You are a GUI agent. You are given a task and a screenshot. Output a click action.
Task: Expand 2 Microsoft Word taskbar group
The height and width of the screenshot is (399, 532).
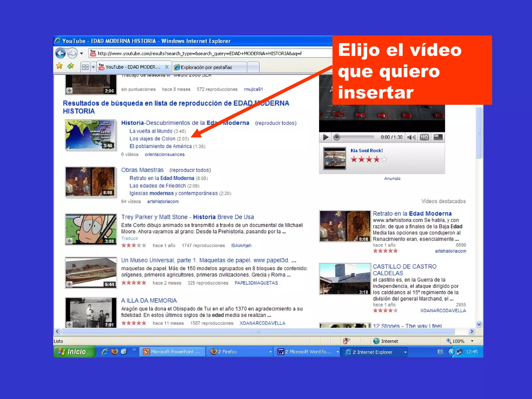[x=307, y=352]
